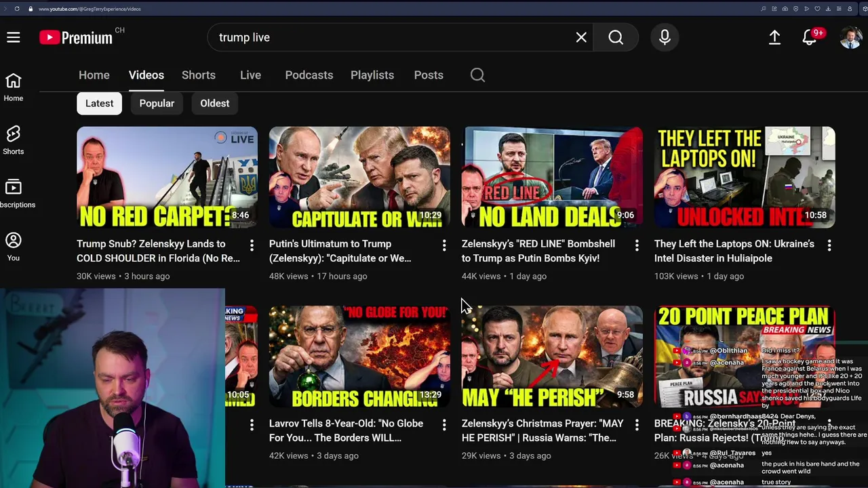Viewport: 868px width, 488px height.
Task: Open NO LAND DEALS thumbnail
Action: (x=552, y=178)
